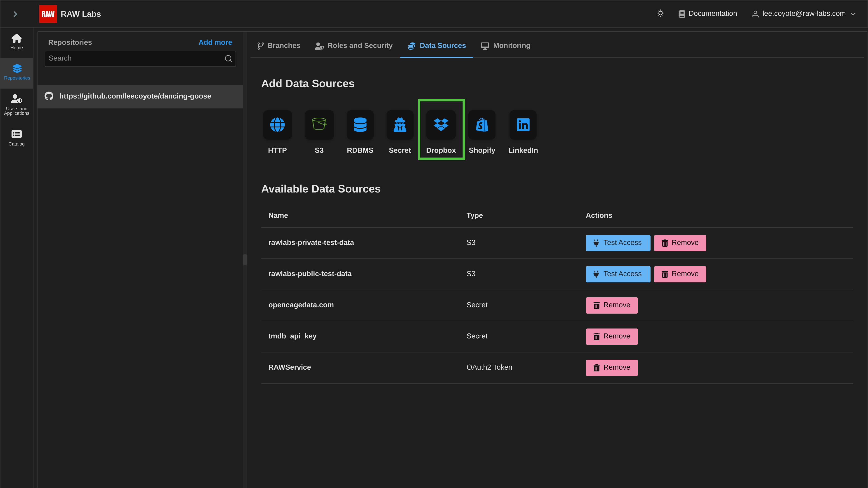The image size is (868, 488).
Task: Expand the sidebar with the chevron arrow
Action: 15,14
